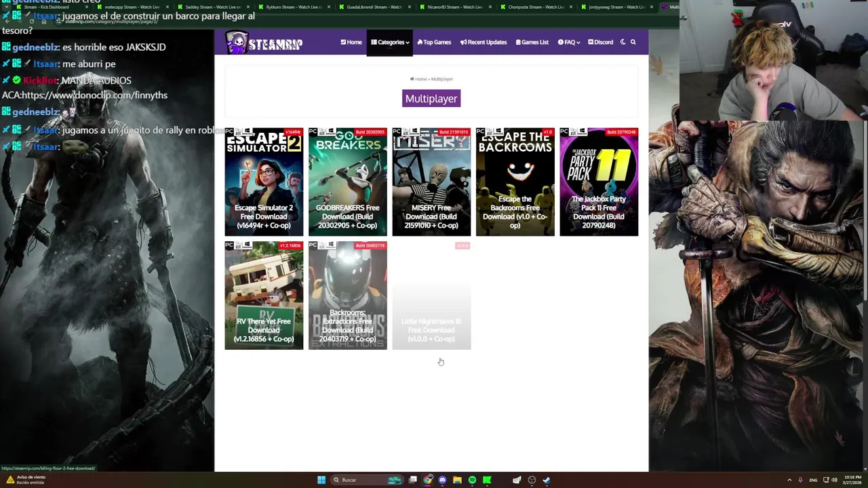The height and width of the screenshot is (488, 868).
Task: Open the RV There Yet download card
Action: pos(264,296)
